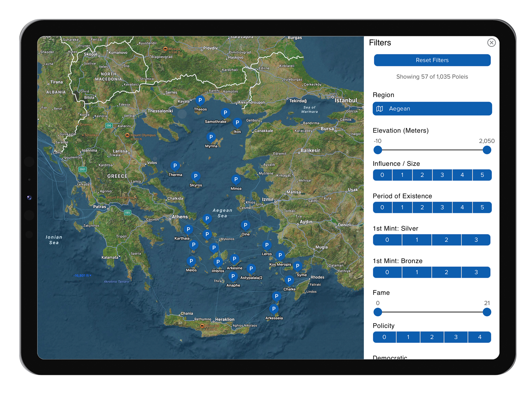
Task: Select the Imbros polis pin
Action: pos(218,262)
